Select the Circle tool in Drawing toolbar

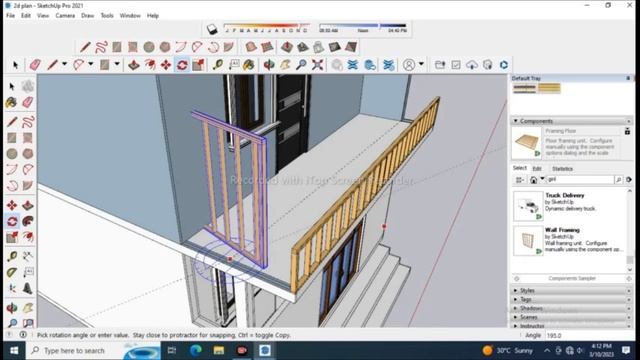[149, 47]
